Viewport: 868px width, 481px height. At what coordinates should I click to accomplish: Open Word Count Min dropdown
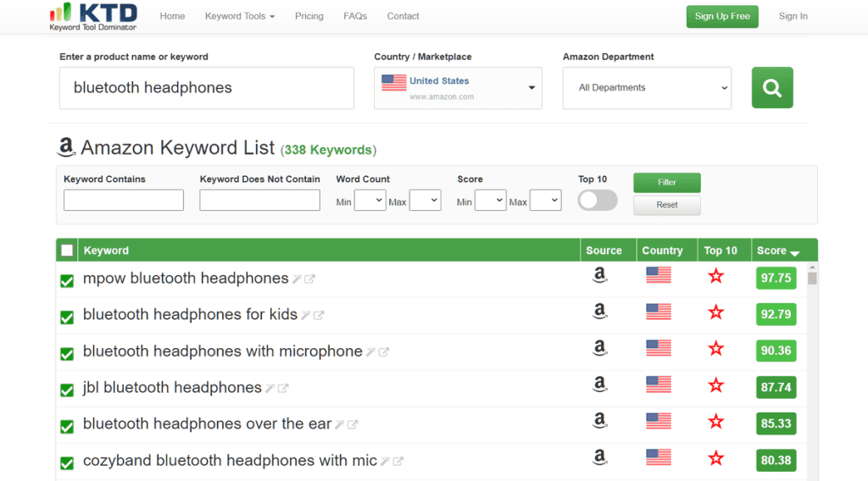(370, 200)
